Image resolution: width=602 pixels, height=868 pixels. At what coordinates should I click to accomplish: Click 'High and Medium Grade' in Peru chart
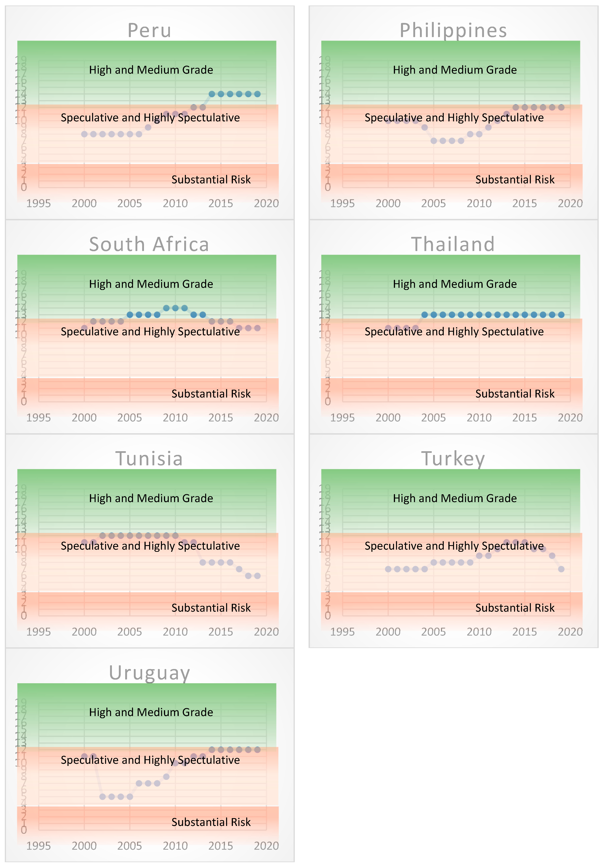pyautogui.click(x=151, y=70)
